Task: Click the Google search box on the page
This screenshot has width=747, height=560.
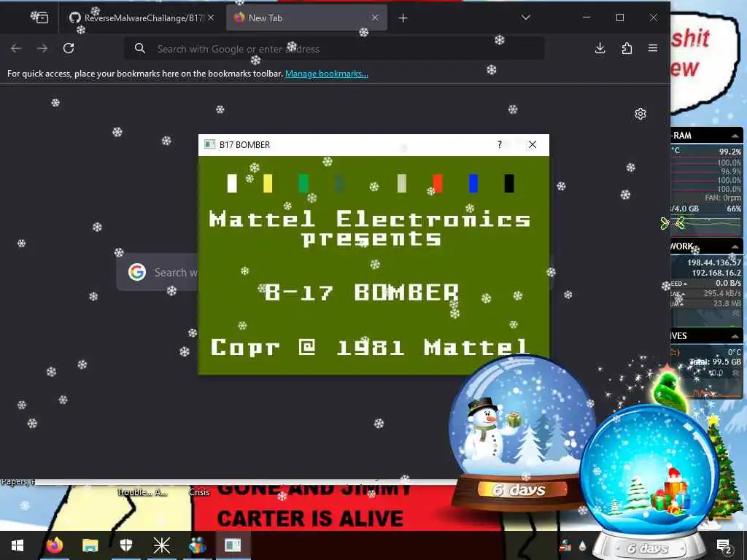Action: click(x=158, y=273)
